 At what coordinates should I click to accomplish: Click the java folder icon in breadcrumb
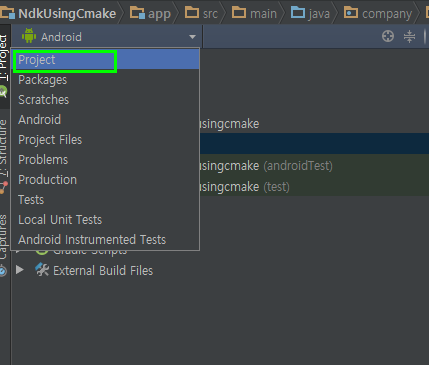[x=298, y=13]
